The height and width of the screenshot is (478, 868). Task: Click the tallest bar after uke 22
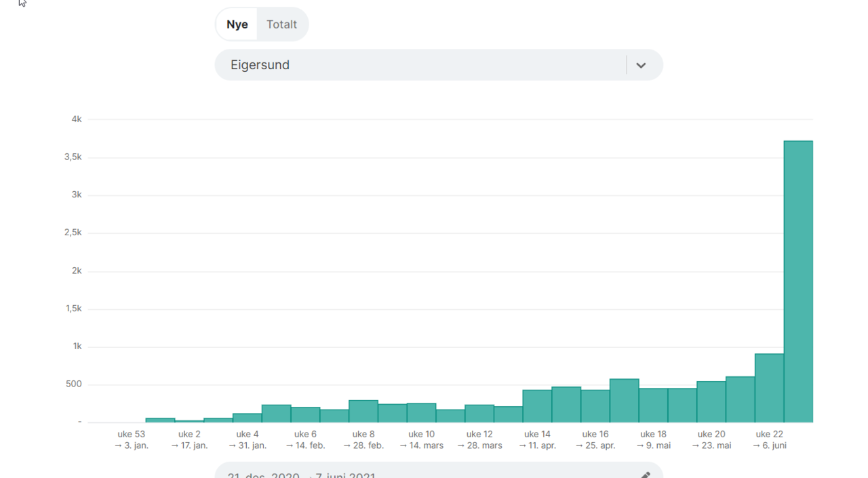pyautogui.click(x=798, y=281)
